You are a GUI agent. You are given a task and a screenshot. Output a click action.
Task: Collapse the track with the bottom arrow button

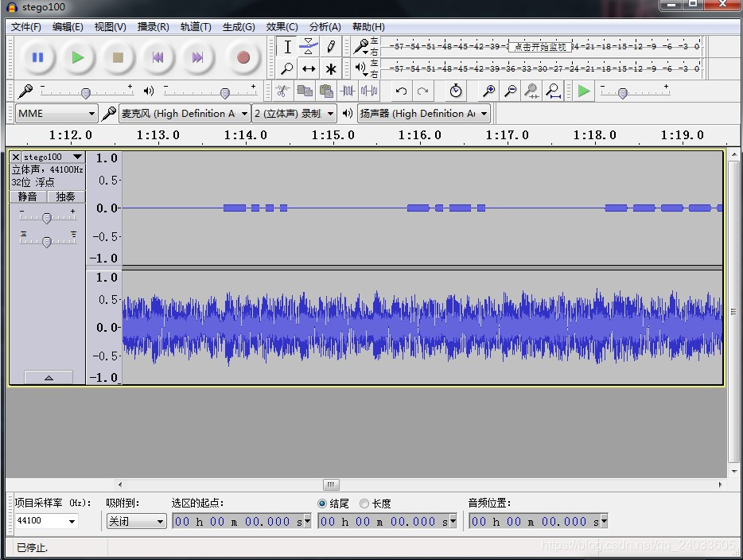pos(49,377)
